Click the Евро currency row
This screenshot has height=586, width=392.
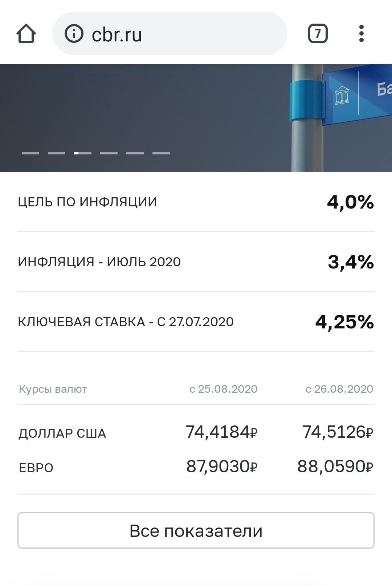196,467
